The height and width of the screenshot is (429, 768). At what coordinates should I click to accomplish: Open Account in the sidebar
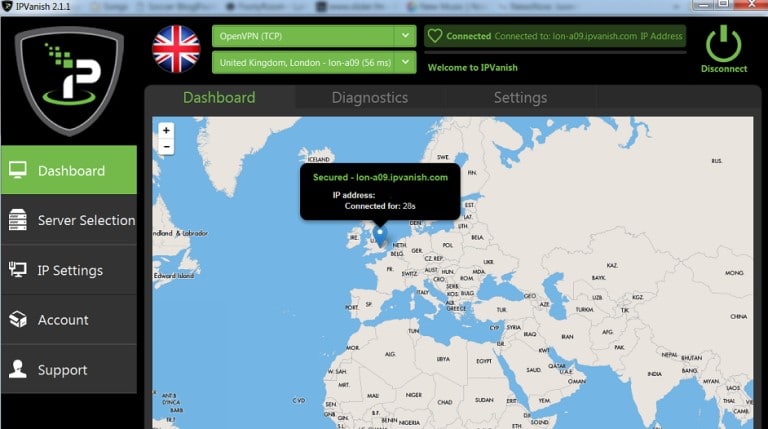point(69,319)
